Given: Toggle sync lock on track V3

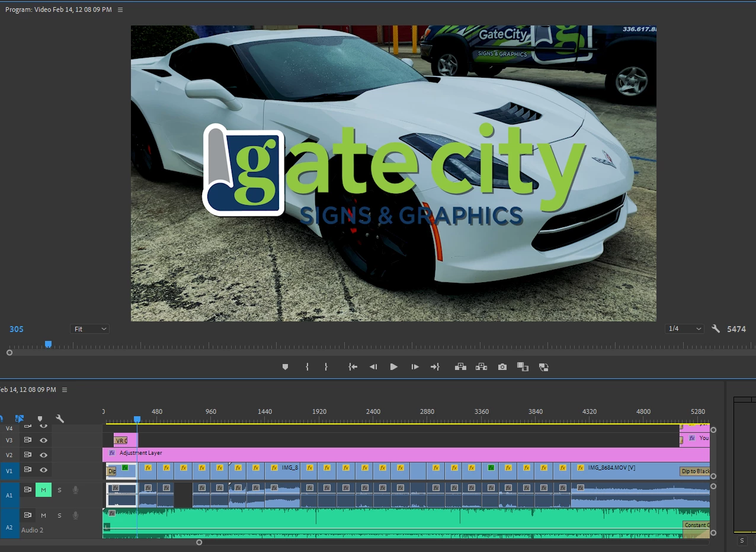Looking at the screenshot, I should coord(27,440).
